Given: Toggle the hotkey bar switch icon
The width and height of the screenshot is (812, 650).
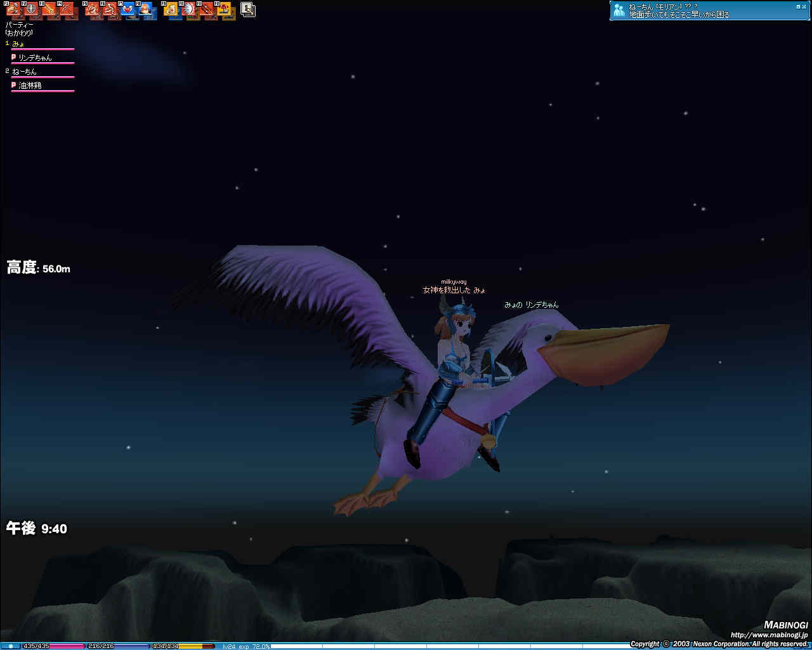Looking at the screenshot, I should [248, 10].
